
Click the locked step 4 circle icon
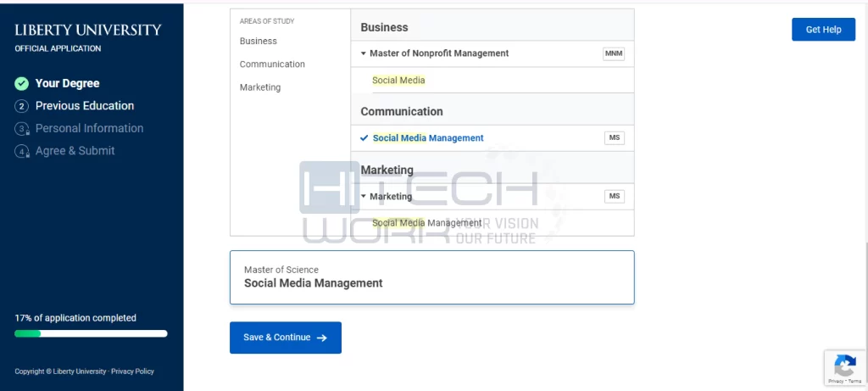[x=21, y=151]
